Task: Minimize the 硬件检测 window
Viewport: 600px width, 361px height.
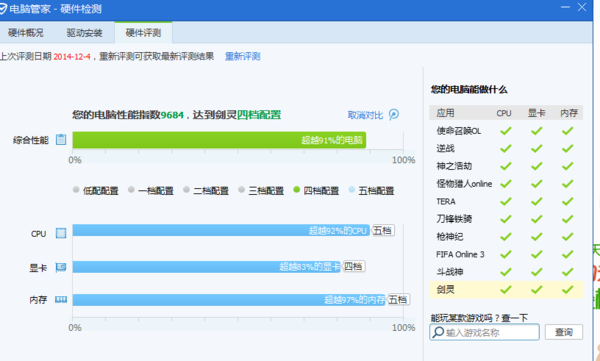Action: [x=565, y=7]
